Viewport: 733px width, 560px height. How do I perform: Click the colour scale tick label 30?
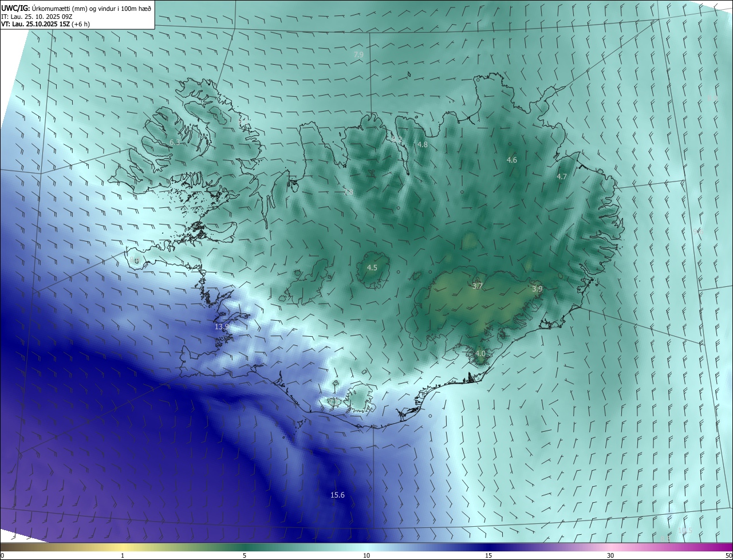(x=610, y=555)
